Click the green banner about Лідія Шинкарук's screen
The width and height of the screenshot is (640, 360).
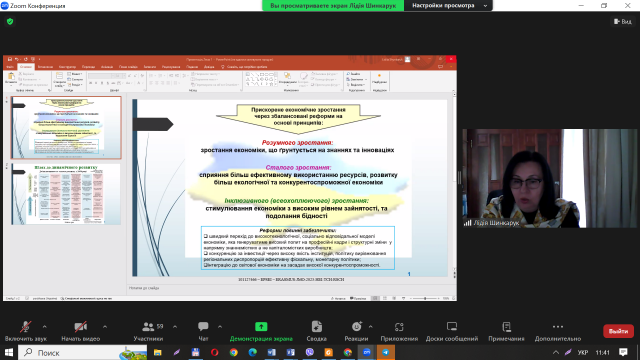point(333,6)
